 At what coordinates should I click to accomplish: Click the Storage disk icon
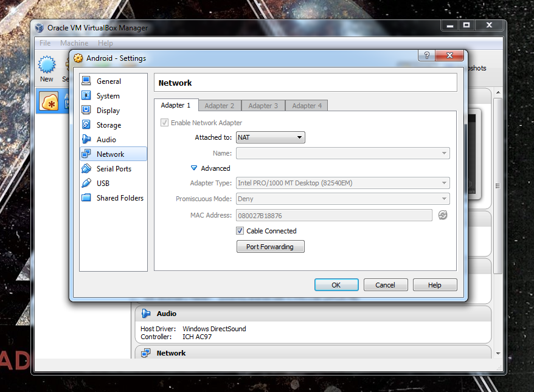coord(86,125)
